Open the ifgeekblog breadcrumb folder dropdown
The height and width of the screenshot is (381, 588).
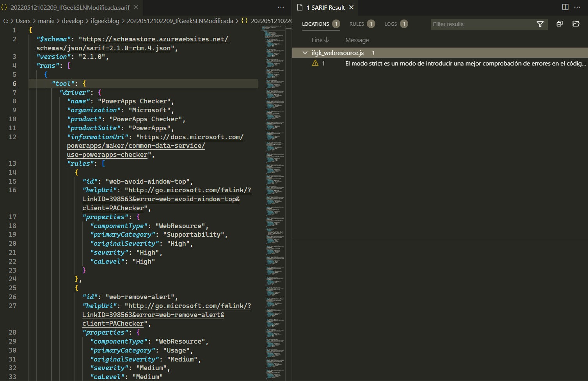coord(105,21)
